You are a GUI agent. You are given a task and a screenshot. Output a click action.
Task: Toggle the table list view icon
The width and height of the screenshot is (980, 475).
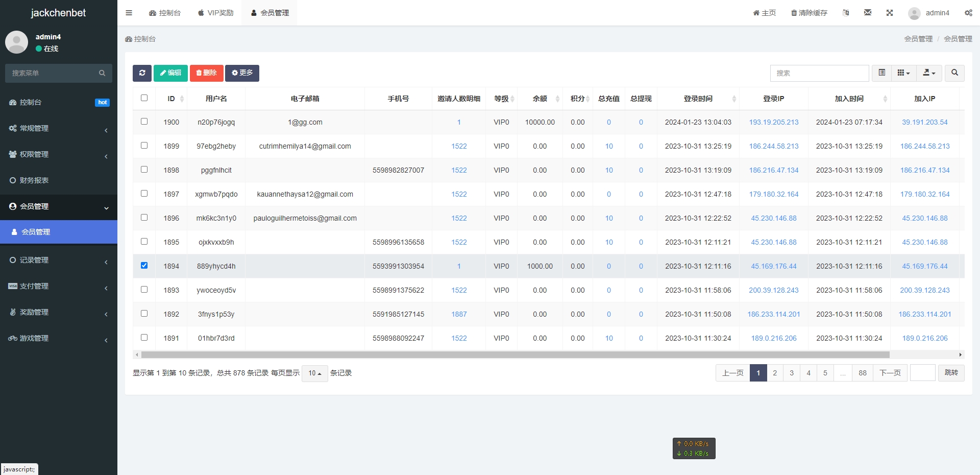point(881,73)
